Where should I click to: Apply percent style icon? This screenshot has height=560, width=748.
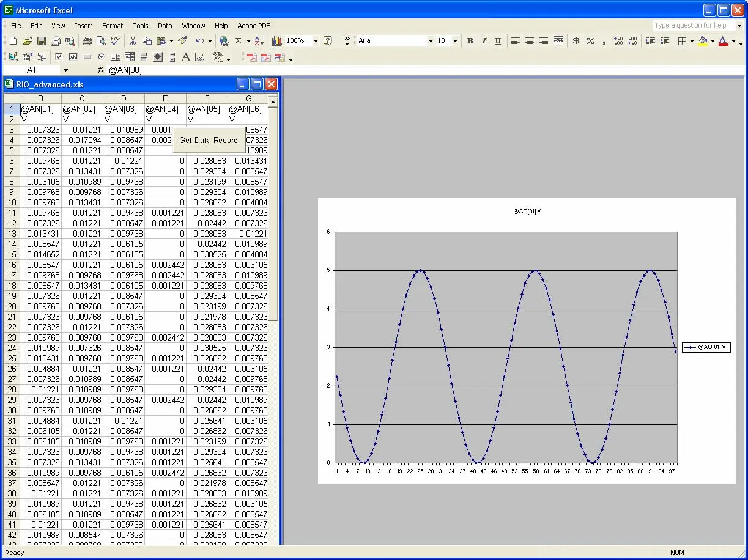point(590,41)
